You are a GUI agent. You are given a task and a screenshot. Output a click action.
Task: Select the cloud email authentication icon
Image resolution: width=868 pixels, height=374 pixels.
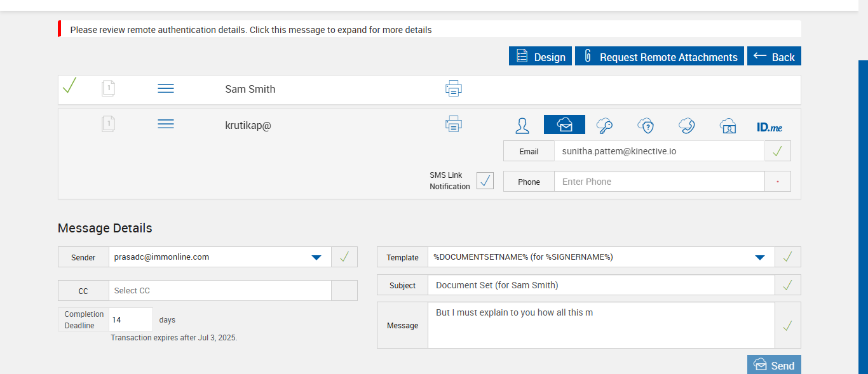[564, 125]
